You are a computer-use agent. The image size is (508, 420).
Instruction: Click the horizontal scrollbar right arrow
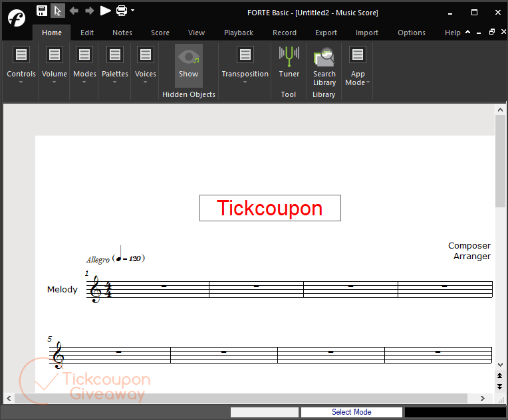[x=483, y=398]
